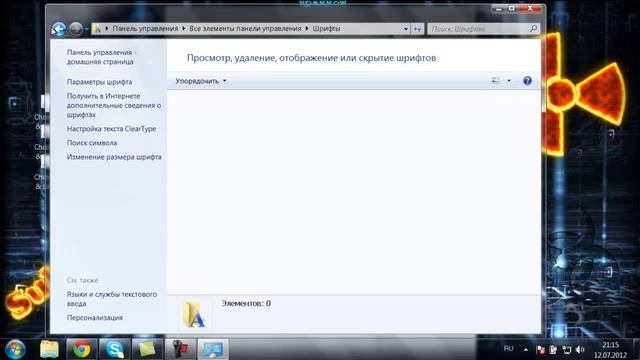Open 'Настройка текста ClearType'
640x360 pixels.
click(111, 129)
